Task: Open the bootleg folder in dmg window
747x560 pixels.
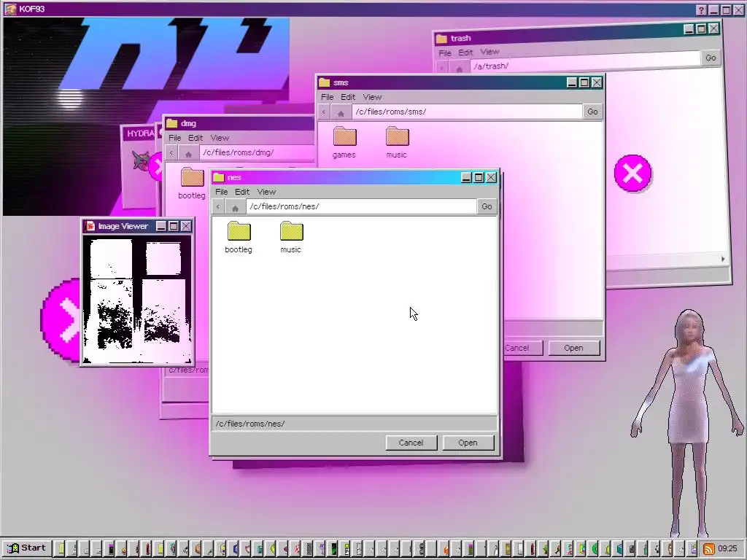Action: tap(192, 183)
